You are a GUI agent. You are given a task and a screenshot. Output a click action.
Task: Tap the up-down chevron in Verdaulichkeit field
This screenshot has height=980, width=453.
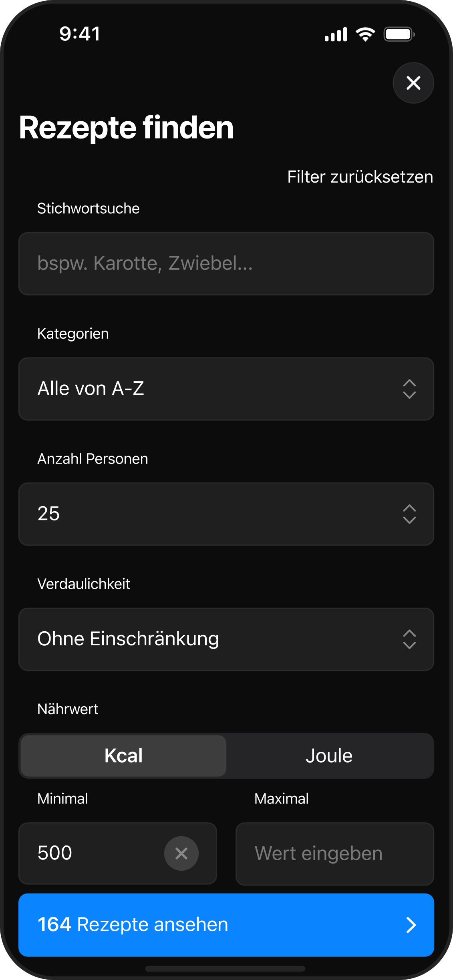click(409, 639)
